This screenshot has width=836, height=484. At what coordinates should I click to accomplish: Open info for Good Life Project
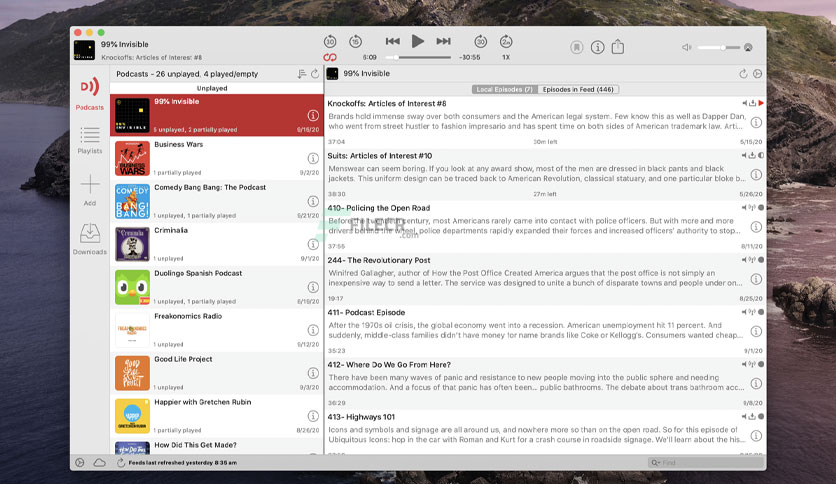313,373
